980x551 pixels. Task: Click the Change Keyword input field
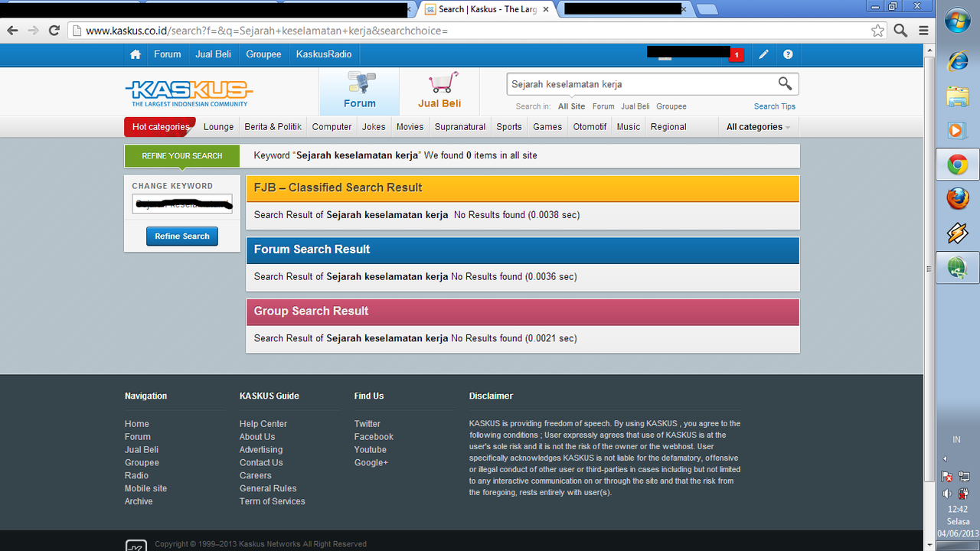[182, 204]
